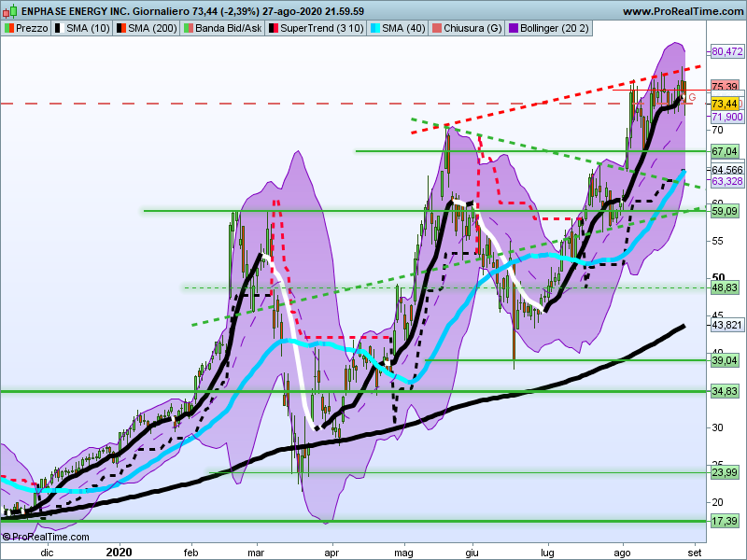This screenshot has width=747, height=560.
Task: Open the SuperTrend (3 10) indicator label
Action: coord(321,29)
